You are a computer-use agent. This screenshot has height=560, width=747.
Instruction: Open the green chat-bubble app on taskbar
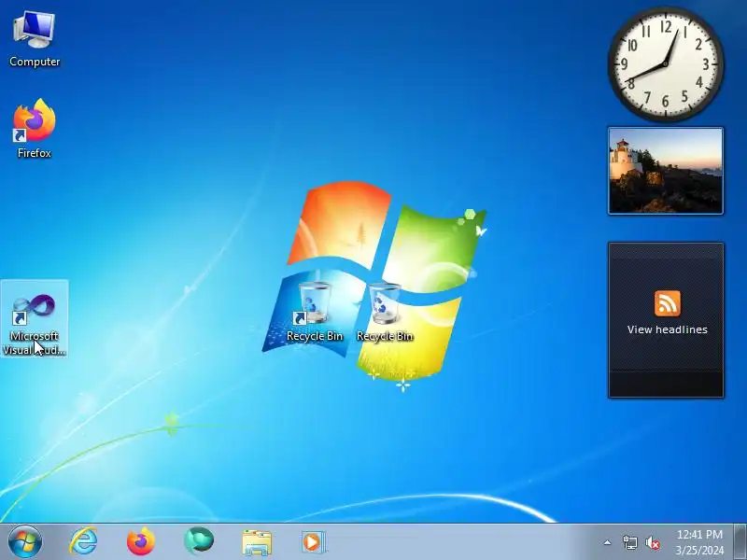[x=199, y=541]
